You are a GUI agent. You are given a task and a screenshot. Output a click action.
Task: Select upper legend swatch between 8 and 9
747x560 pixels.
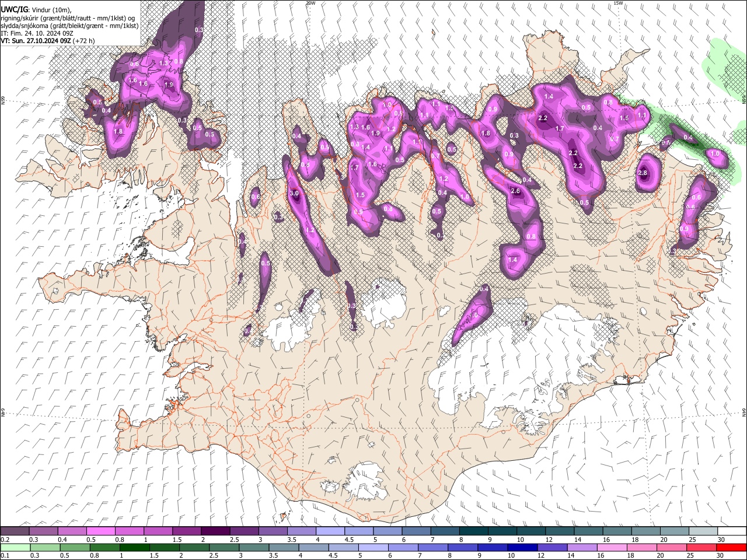pyautogui.click(x=474, y=531)
